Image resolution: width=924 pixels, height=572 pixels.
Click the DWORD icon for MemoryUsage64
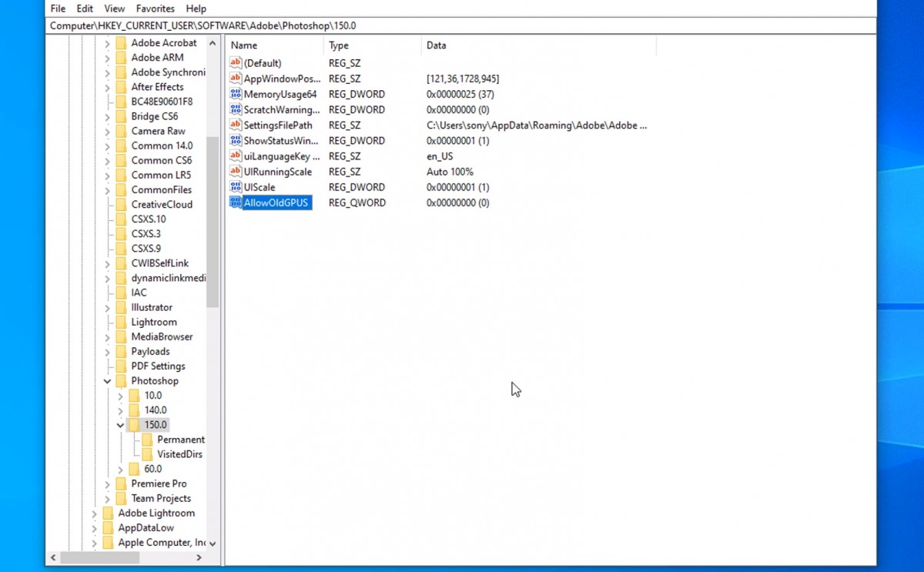[x=235, y=94]
